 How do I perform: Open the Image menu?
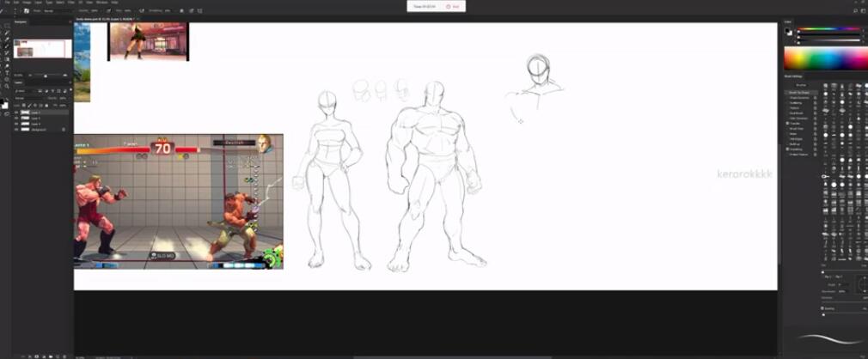click(27, 3)
